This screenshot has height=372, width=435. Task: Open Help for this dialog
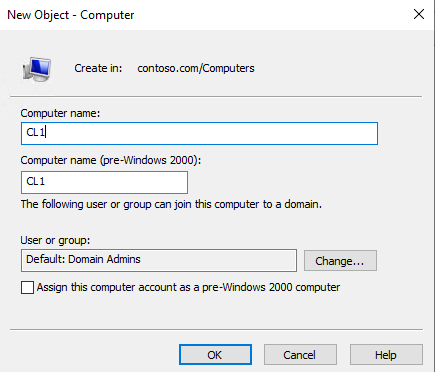386,355
